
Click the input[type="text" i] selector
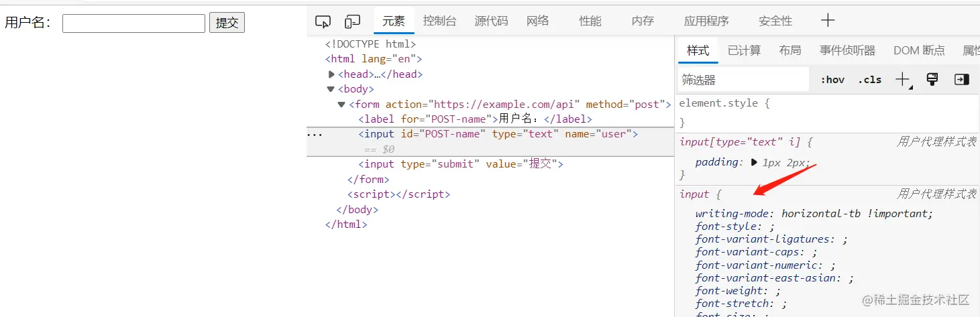point(741,142)
